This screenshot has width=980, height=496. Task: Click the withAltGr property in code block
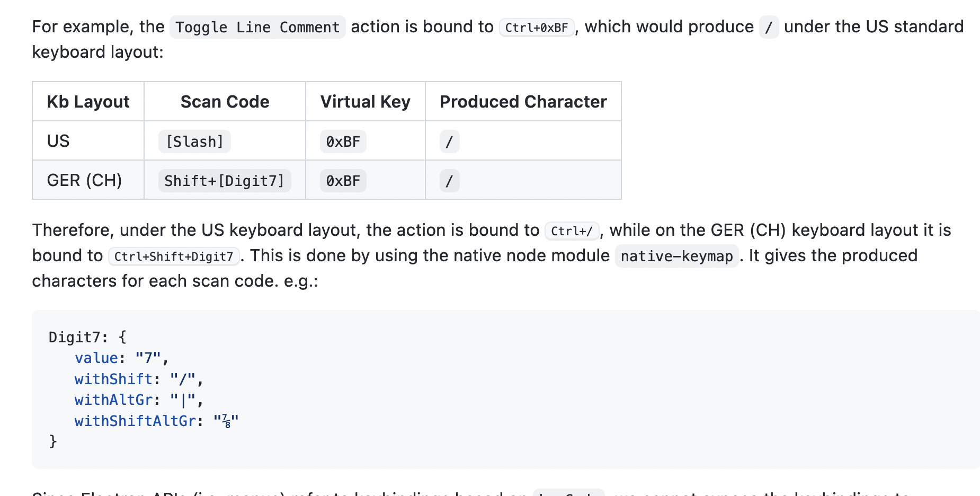113,400
